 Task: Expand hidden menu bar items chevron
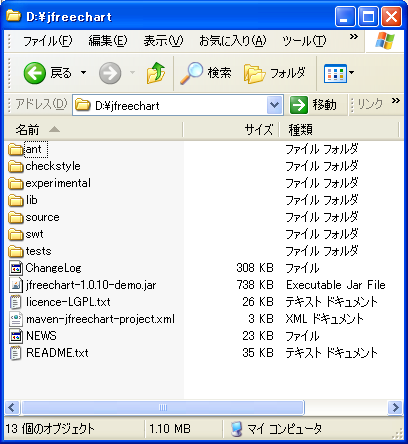click(354, 37)
